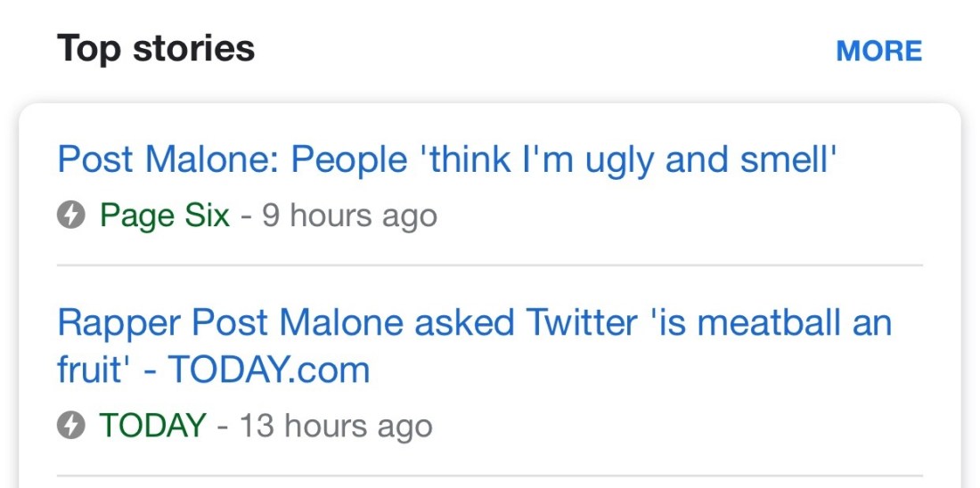Image resolution: width=980 pixels, height=488 pixels.
Task: Click the '9 hours ago' timestamp
Action: click(x=349, y=216)
